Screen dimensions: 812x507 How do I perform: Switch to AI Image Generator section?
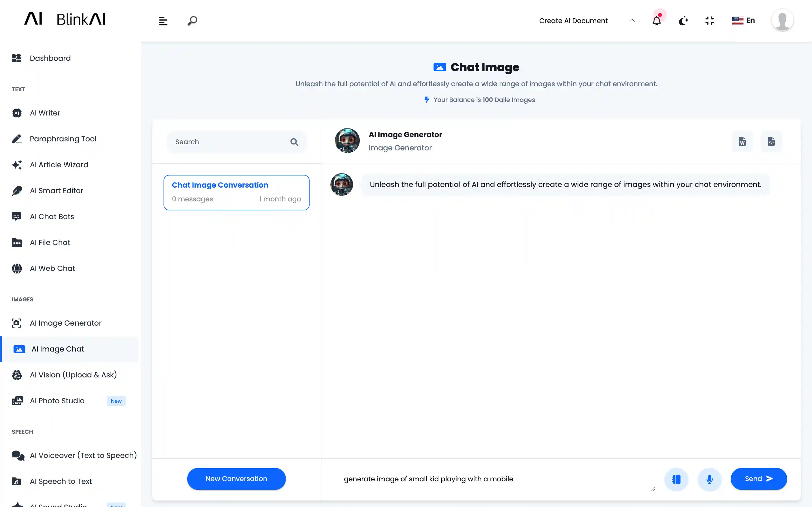point(65,323)
